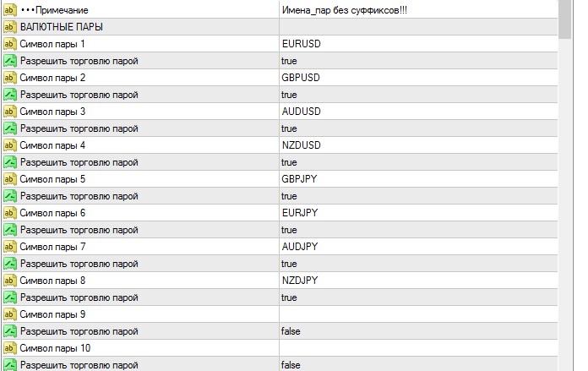The width and height of the screenshot is (588, 371).
Task: Toggle the true value under EURUSD
Action: 289,61
